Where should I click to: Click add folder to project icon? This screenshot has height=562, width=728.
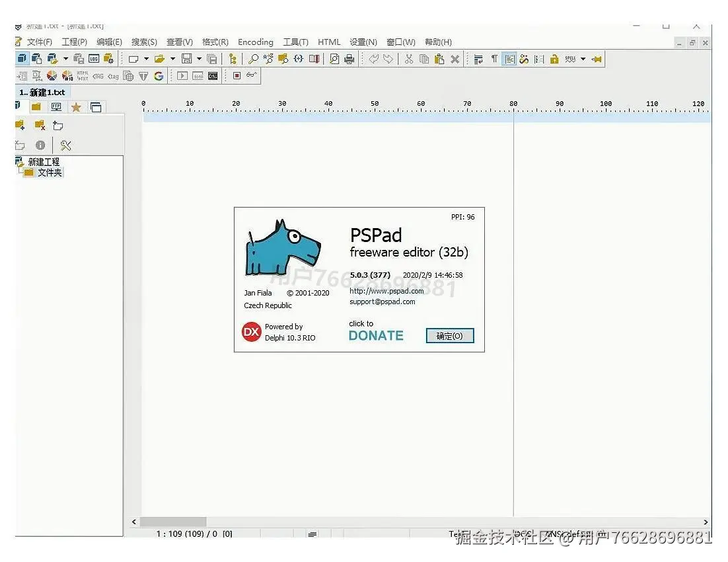click(x=20, y=125)
